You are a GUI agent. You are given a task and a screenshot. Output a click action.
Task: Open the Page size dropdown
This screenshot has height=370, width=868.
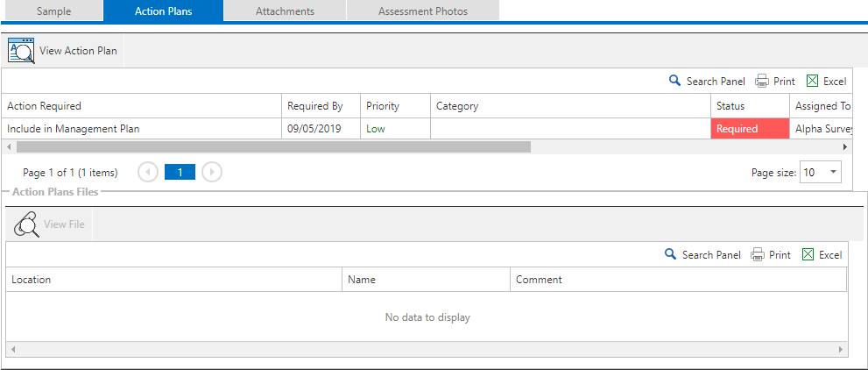832,173
